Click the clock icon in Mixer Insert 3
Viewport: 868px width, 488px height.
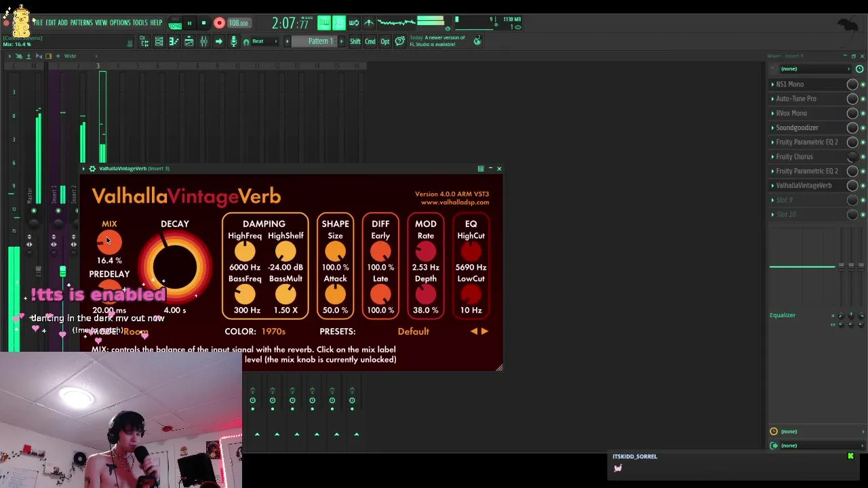click(x=859, y=69)
